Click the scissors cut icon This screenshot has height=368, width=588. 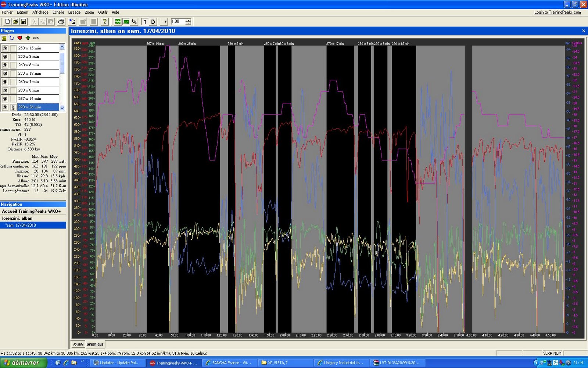click(x=34, y=22)
